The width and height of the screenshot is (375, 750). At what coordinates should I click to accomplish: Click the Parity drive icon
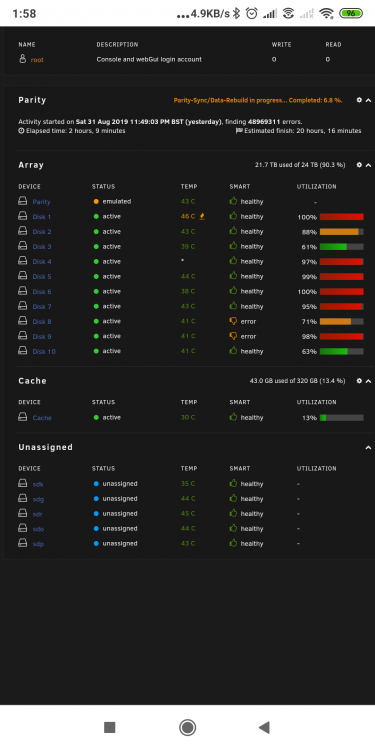pos(22,201)
